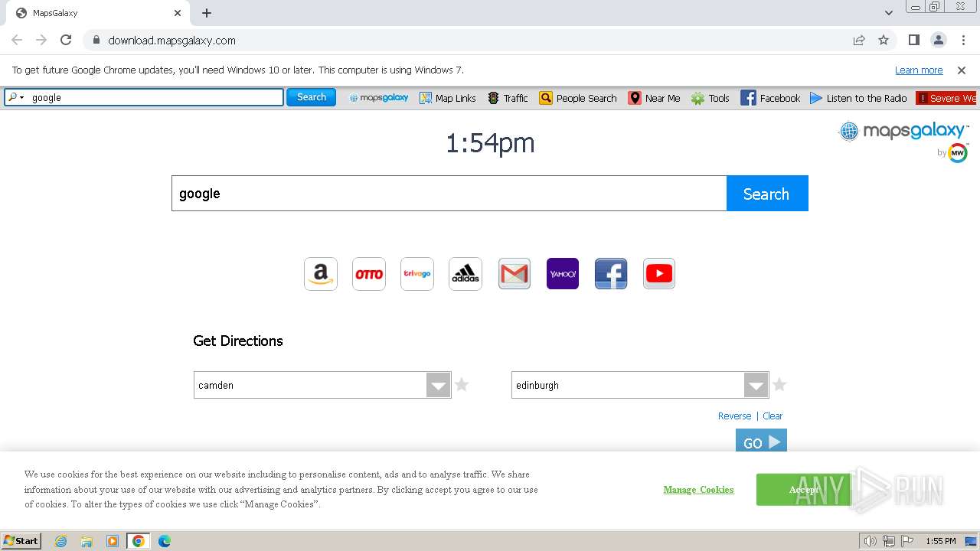Click the browser address bar URL

[x=171, y=41]
